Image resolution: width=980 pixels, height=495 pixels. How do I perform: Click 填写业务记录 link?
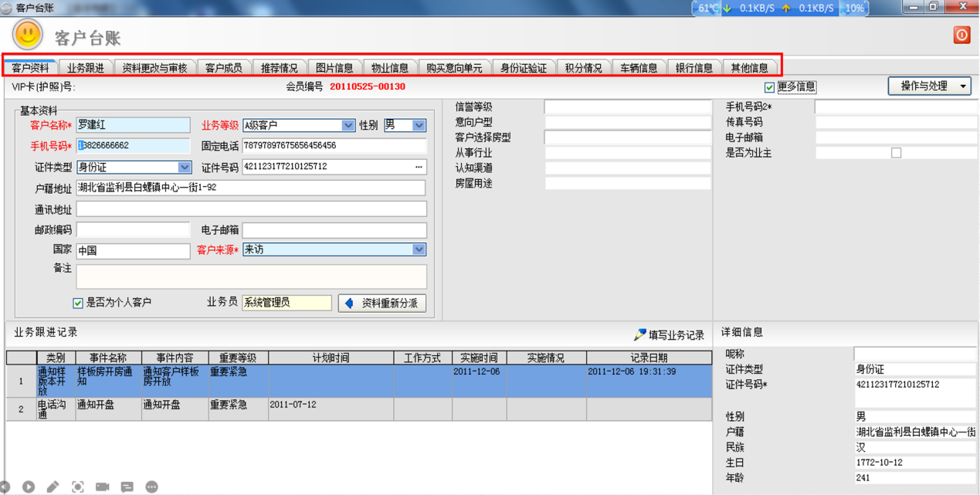[x=669, y=335]
